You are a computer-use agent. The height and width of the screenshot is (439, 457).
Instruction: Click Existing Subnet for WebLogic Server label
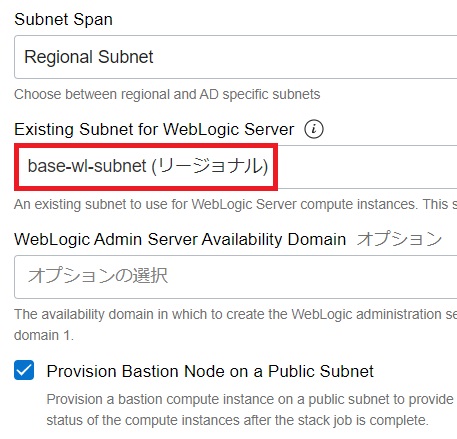coord(154,129)
